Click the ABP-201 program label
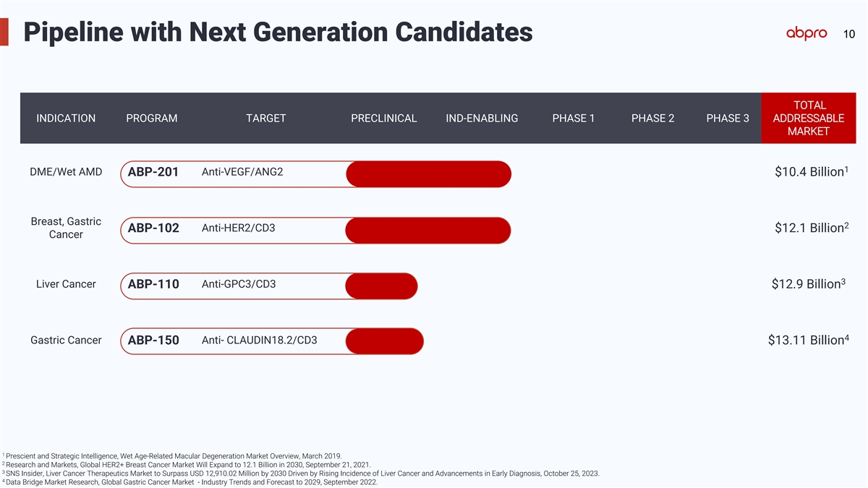The height and width of the screenshot is (488, 868). (153, 173)
